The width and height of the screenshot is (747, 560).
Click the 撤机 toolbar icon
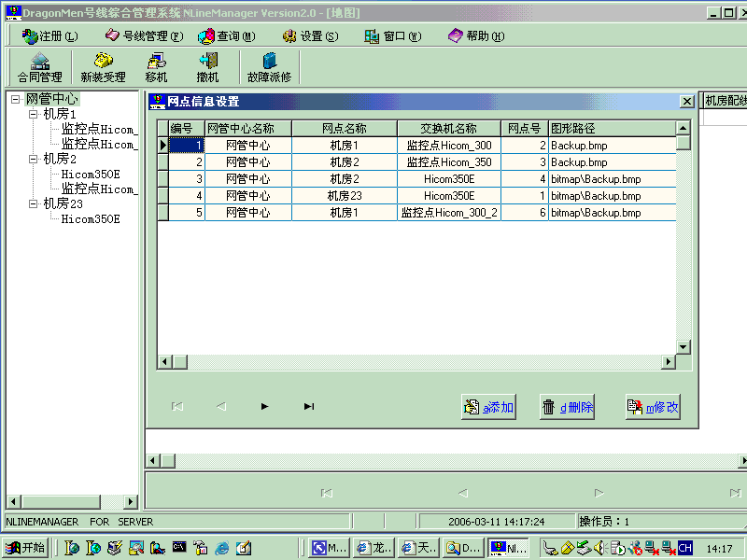point(207,67)
